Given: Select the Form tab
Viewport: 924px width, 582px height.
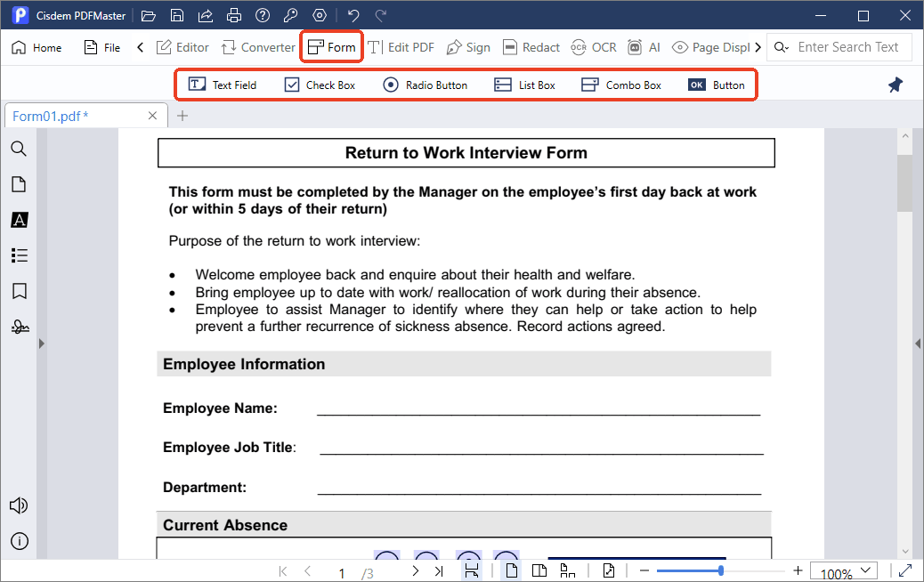Looking at the screenshot, I should (x=332, y=47).
